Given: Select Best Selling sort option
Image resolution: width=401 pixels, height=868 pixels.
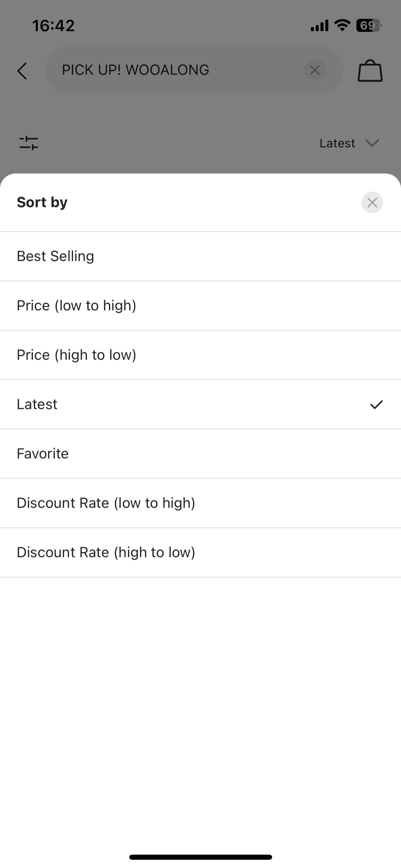Looking at the screenshot, I should (200, 256).
